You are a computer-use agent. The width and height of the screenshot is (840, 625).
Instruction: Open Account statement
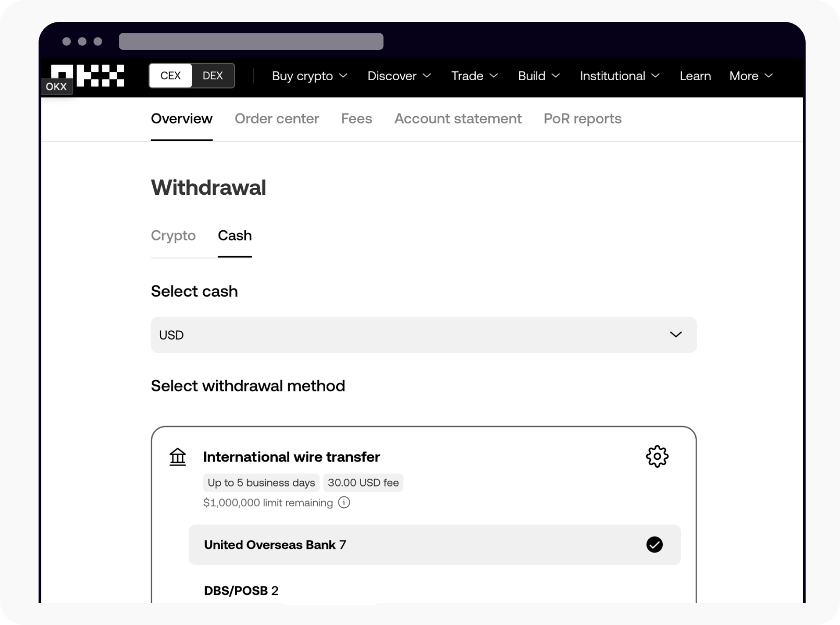click(x=458, y=119)
